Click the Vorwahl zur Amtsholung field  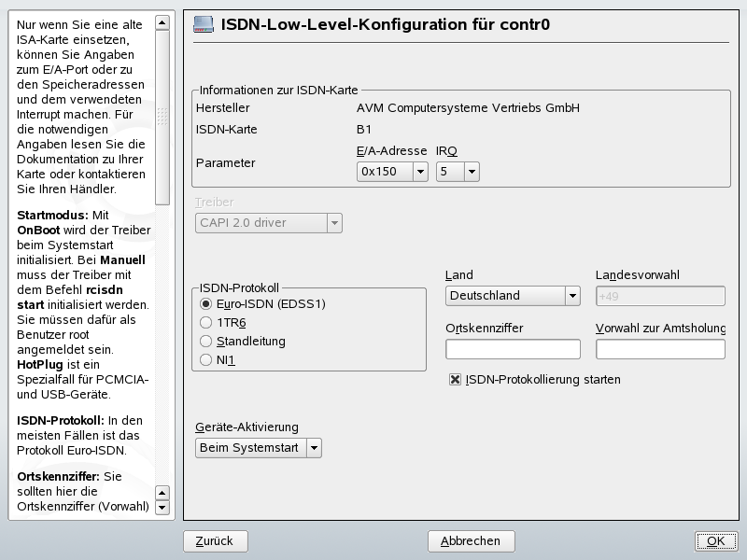click(659, 348)
